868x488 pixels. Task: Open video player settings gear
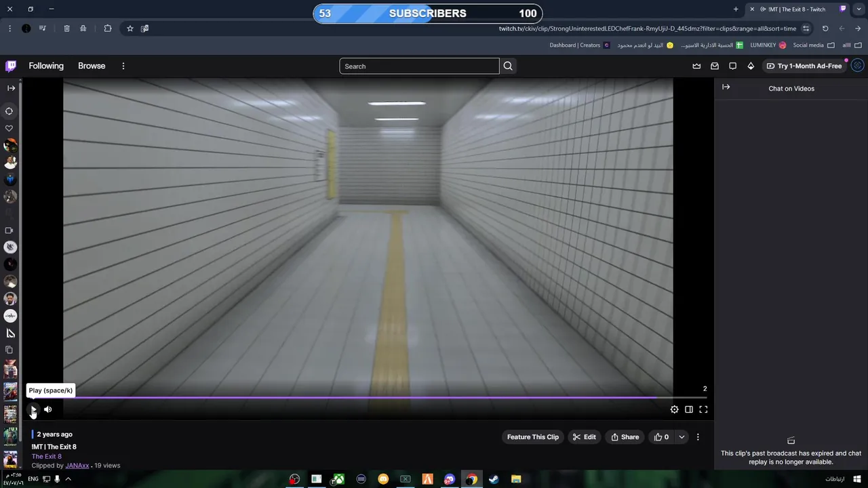pos(674,409)
